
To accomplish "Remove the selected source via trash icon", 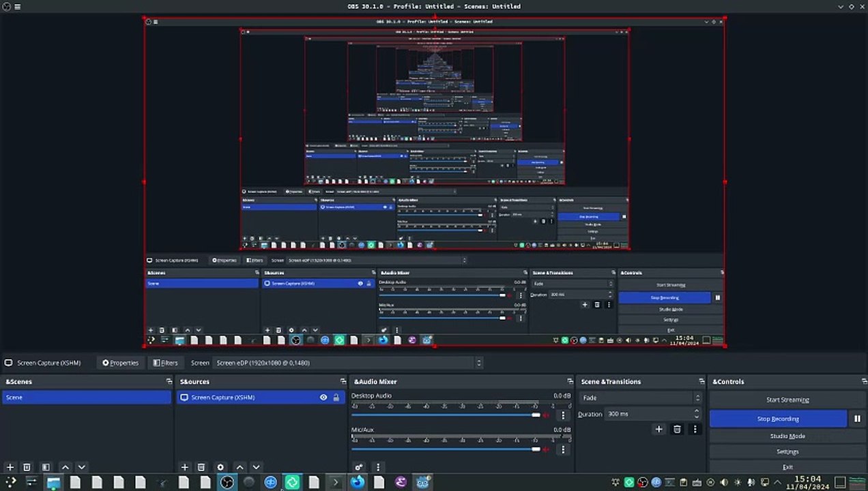I will (x=201, y=467).
